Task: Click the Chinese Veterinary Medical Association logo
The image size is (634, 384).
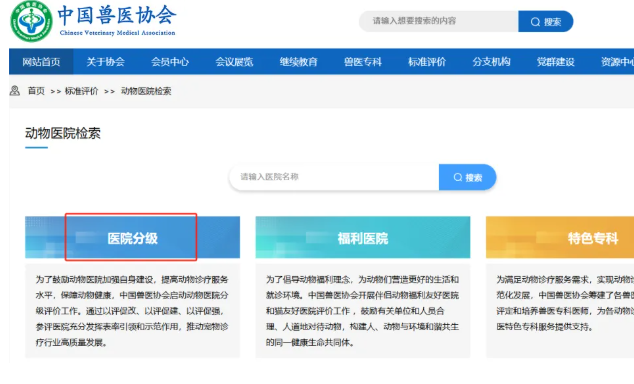Action: tap(31, 21)
